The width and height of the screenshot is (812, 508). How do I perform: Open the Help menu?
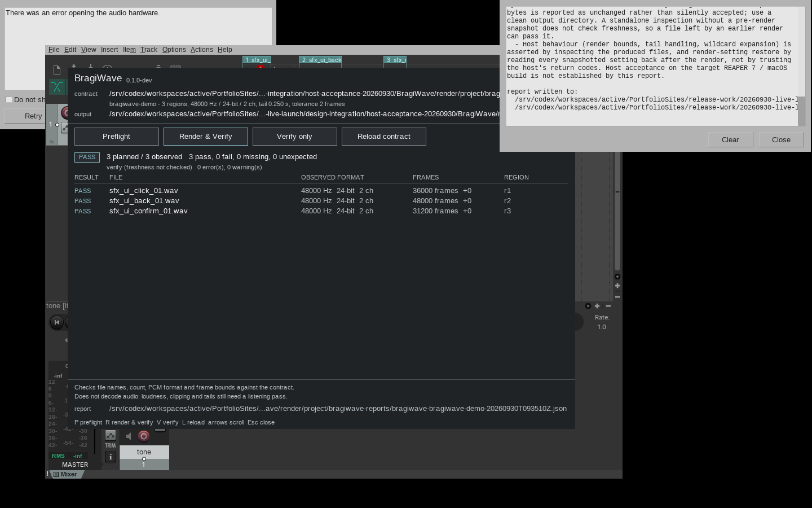[224, 50]
